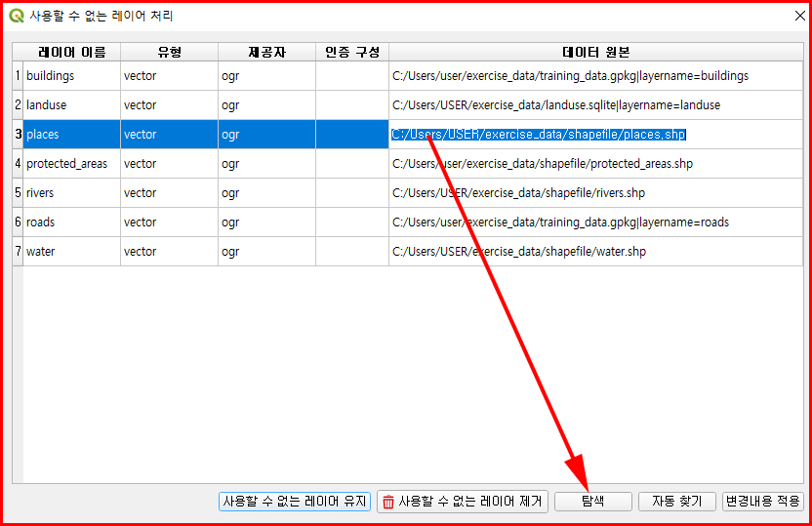
Task: Click the 변경내용 적용 button
Action: 763,502
